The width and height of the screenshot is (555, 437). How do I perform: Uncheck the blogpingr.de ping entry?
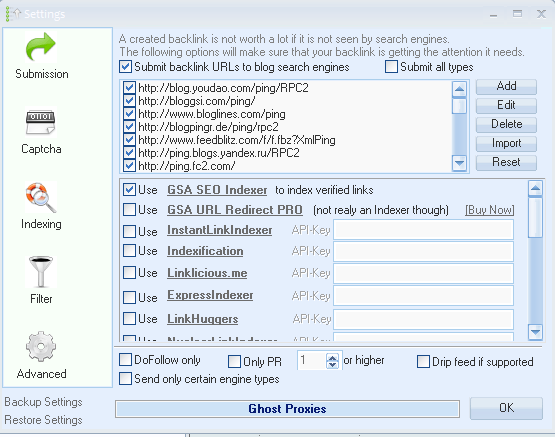(129, 127)
